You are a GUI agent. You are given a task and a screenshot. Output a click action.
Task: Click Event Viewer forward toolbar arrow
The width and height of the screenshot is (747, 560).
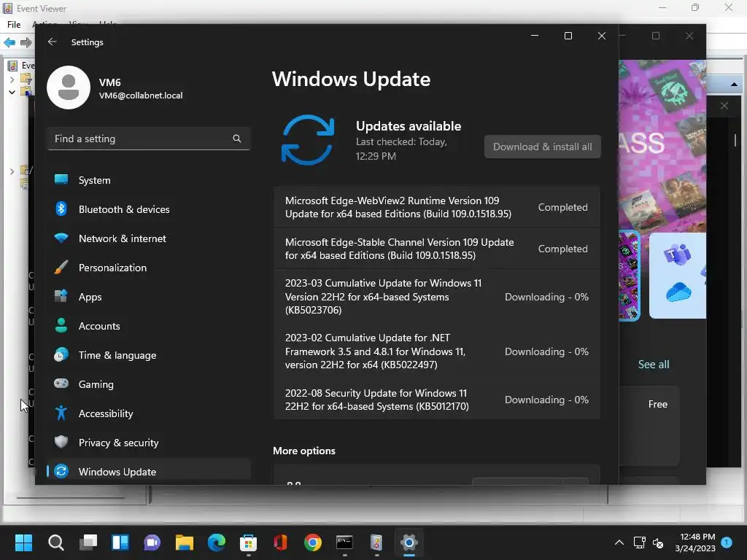26,42
